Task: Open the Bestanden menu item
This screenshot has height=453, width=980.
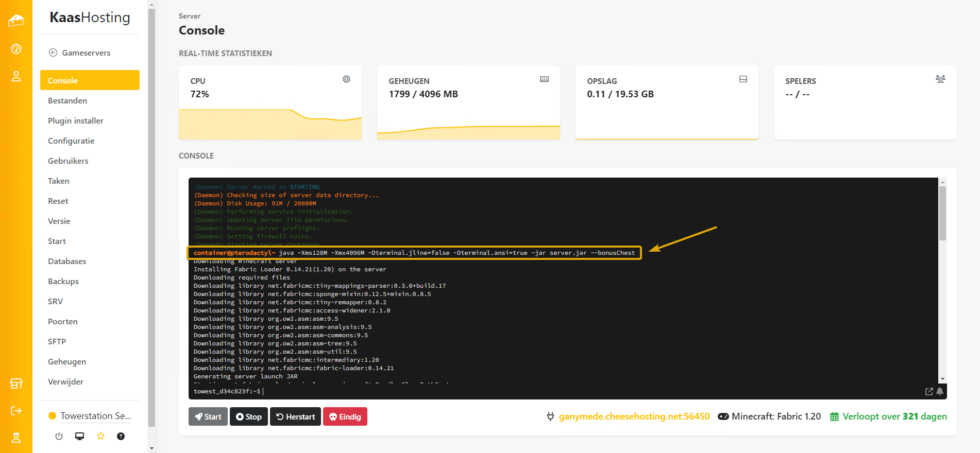Action: point(67,100)
